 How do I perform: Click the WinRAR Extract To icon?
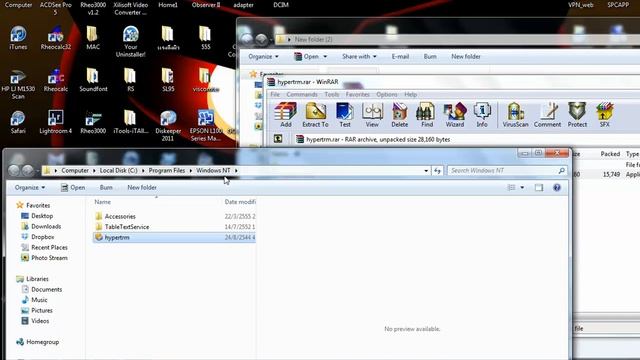click(315, 114)
